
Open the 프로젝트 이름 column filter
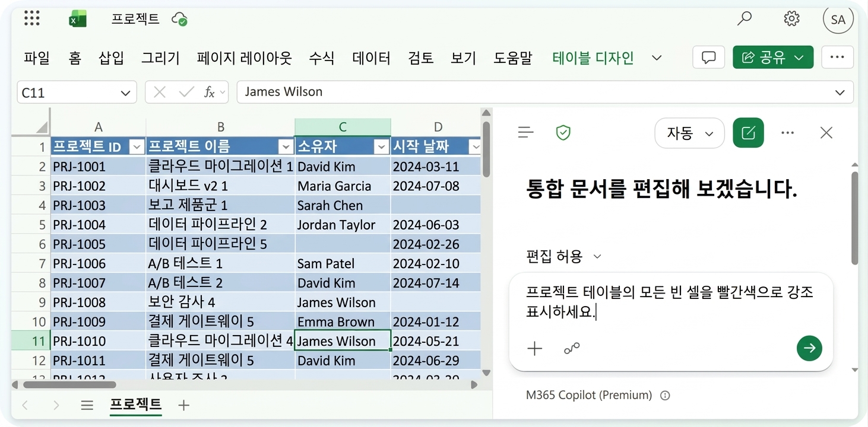point(286,146)
